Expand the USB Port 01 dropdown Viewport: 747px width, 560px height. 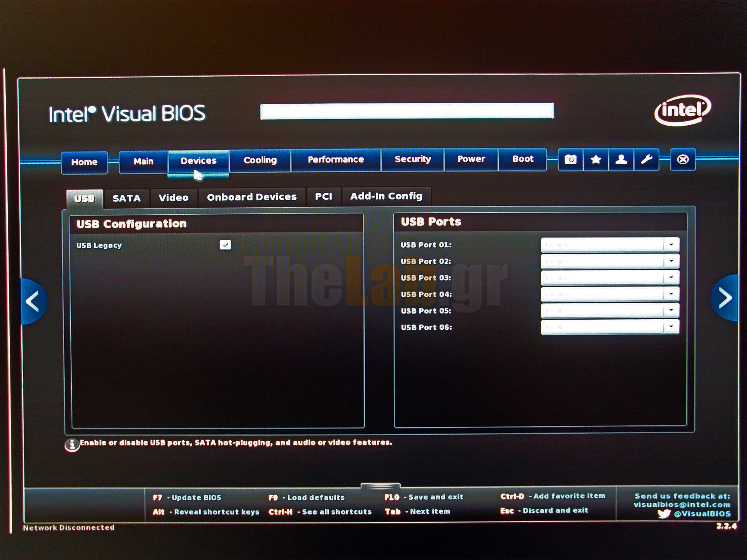(x=671, y=245)
